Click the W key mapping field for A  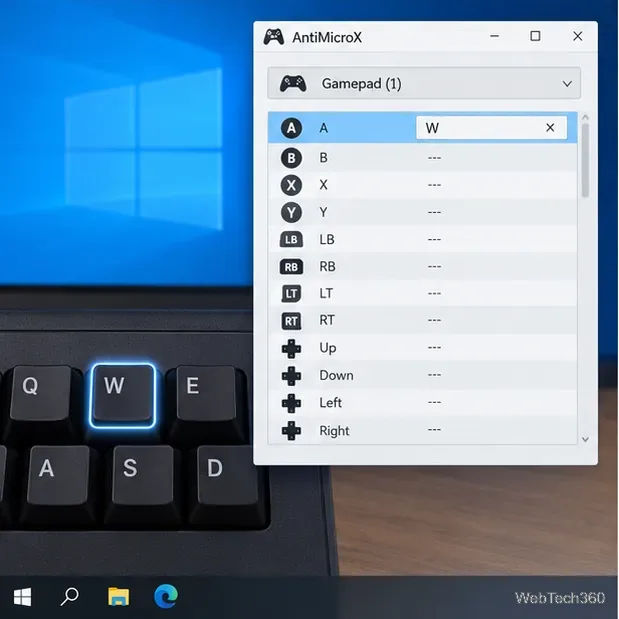[491, 128]
